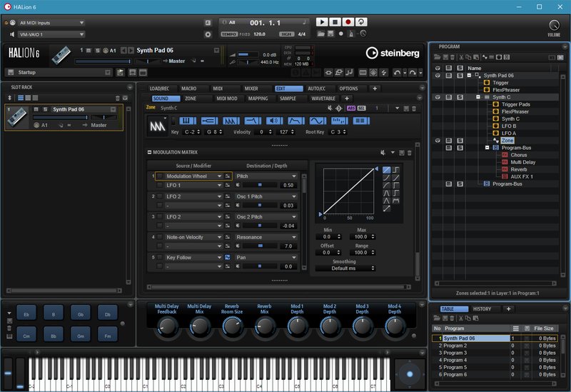This screenshot has width=571, height=392.
Task: Click the global settings gear icon
Action: point(208,34)
